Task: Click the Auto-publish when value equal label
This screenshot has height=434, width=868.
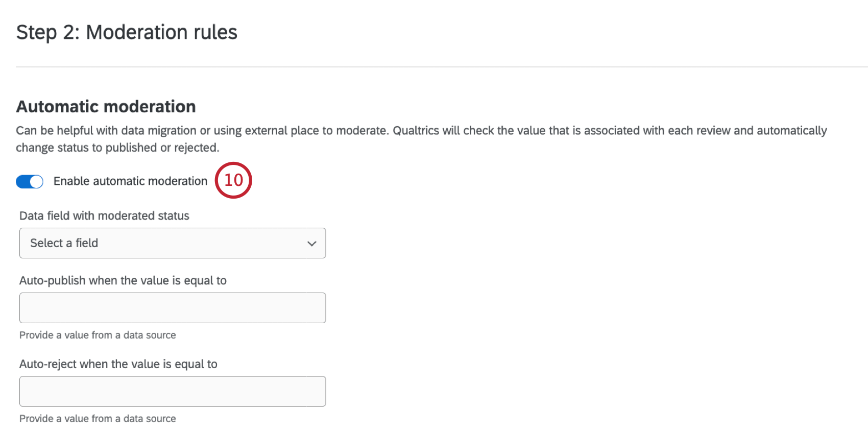Action: point(123,280)
